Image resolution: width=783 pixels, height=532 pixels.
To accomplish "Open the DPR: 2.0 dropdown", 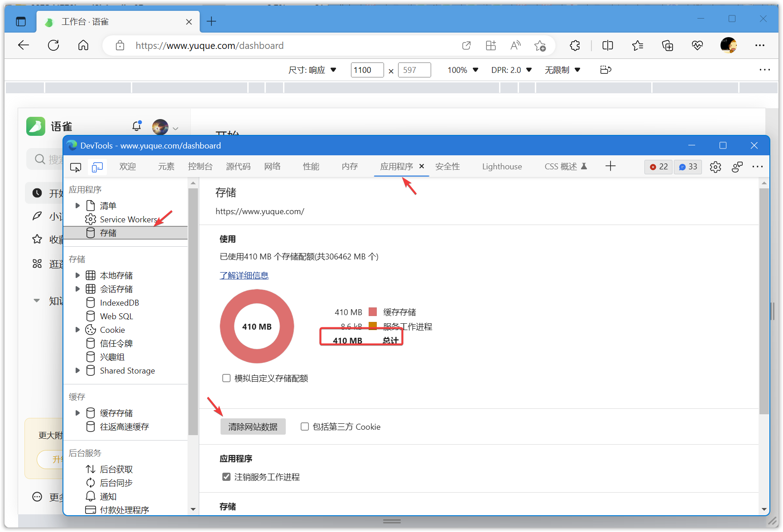I will coord(512,70).
